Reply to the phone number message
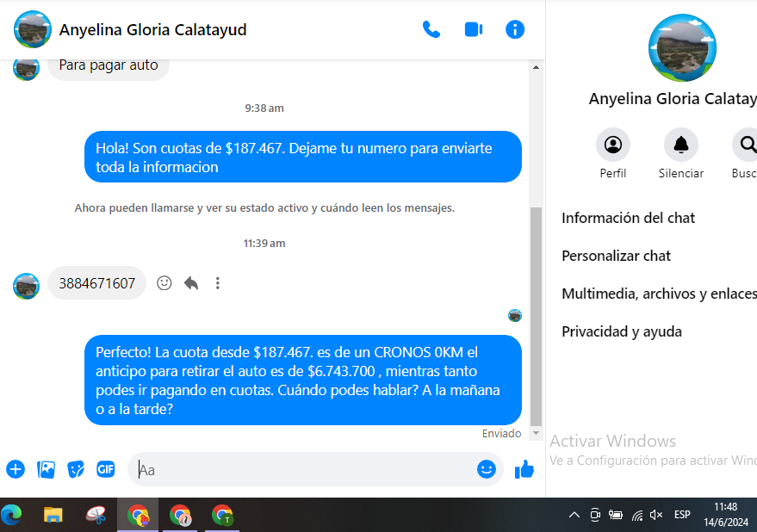Screen dimensions: 757x532 click(191, 283)
